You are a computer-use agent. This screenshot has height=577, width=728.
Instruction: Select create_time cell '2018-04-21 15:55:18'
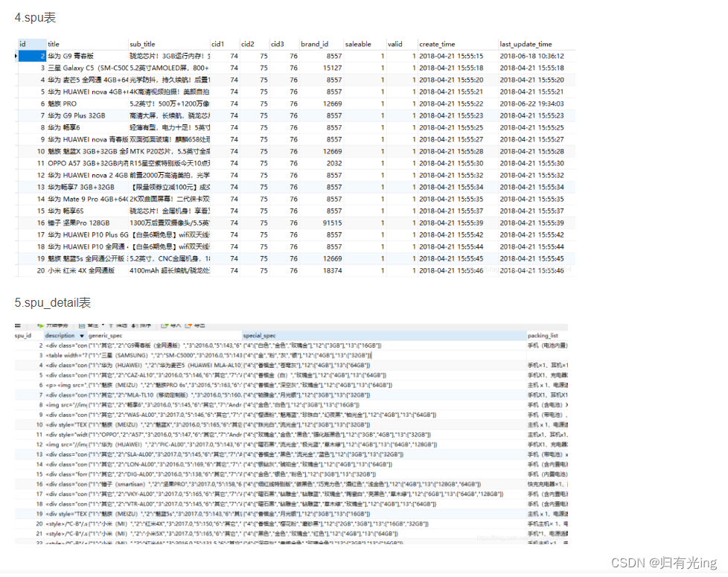pos(459,68)
